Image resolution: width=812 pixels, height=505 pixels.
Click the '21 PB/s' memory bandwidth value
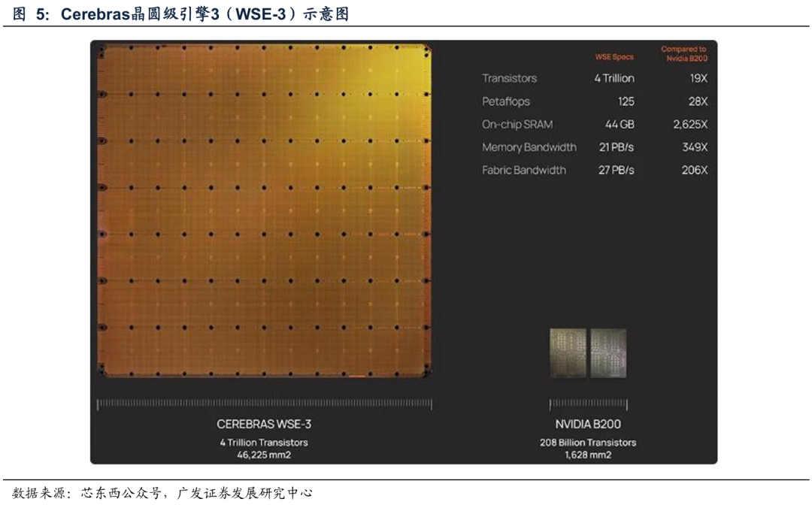point(616,147)
